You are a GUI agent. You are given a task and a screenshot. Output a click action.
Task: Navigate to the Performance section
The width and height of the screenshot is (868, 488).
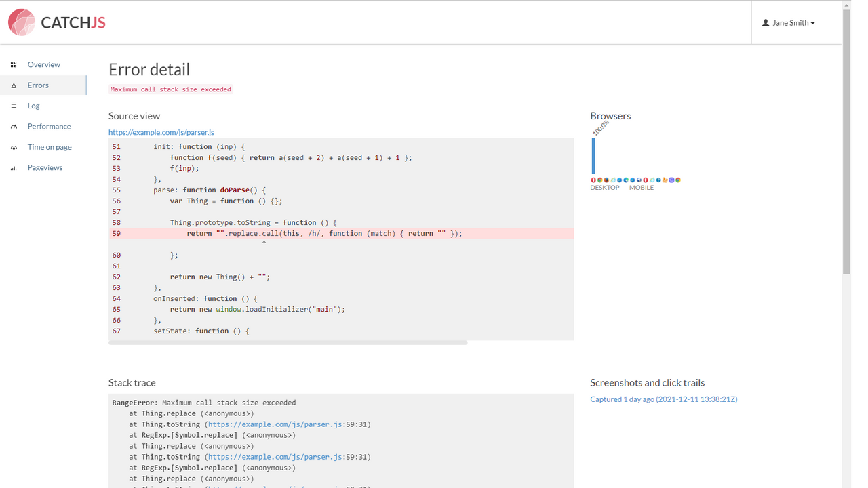click(x=49, y=126)
